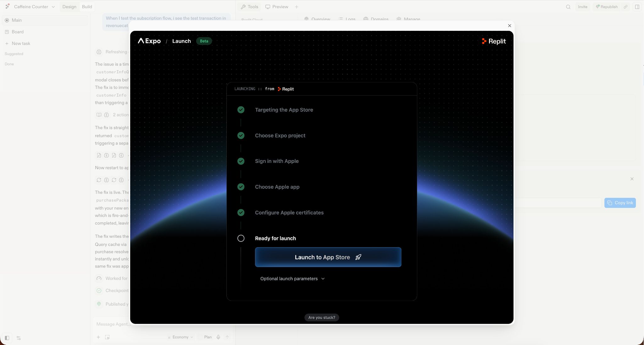Click the Checkpoint entry in chat
Viewport: 644px width, 345px height.
click(112, 291)
